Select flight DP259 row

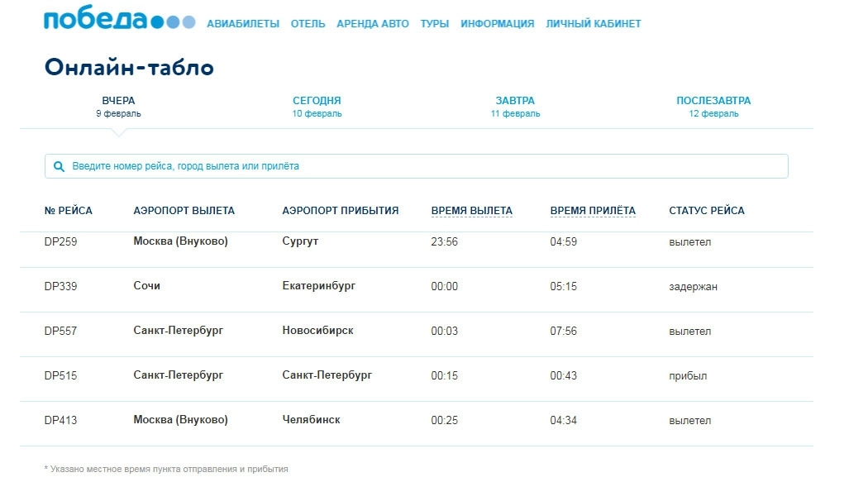click(x=60, y=242)
